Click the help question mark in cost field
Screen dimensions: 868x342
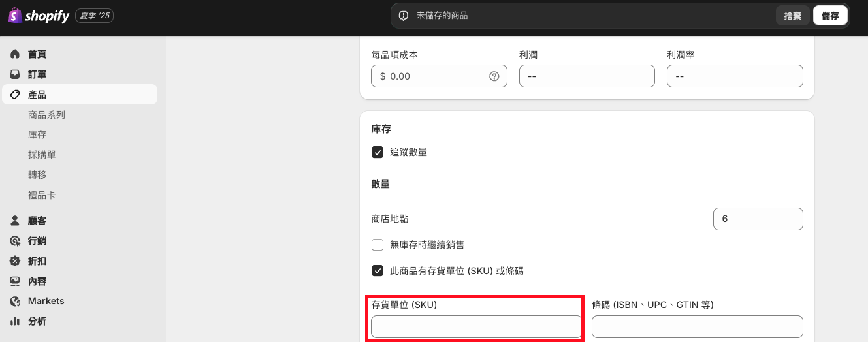(494, 76)
